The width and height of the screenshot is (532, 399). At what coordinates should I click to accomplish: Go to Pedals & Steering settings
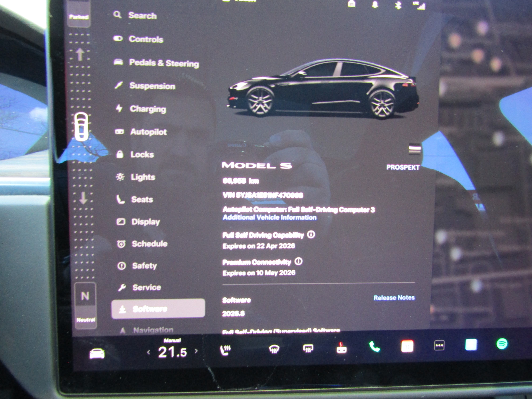[156, 63]
